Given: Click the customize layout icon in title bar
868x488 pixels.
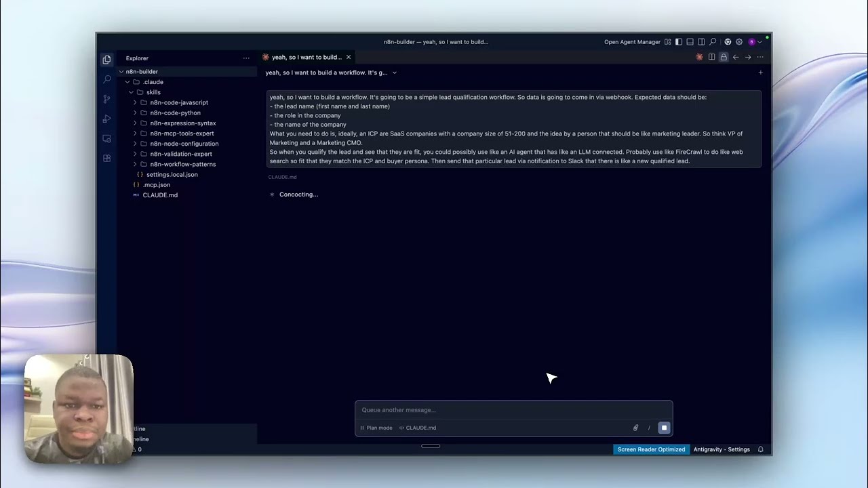Looking at the screenshot, I should click(668, 42).
